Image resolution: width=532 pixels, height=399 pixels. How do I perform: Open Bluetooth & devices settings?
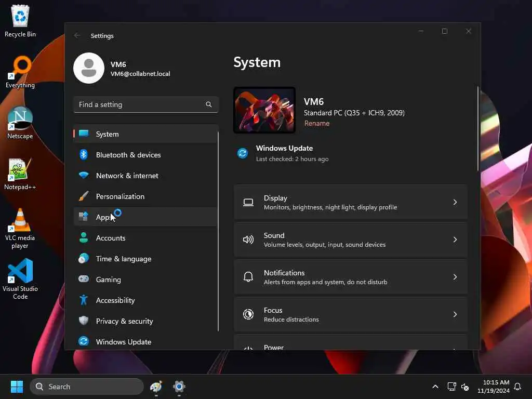(145, 155)
